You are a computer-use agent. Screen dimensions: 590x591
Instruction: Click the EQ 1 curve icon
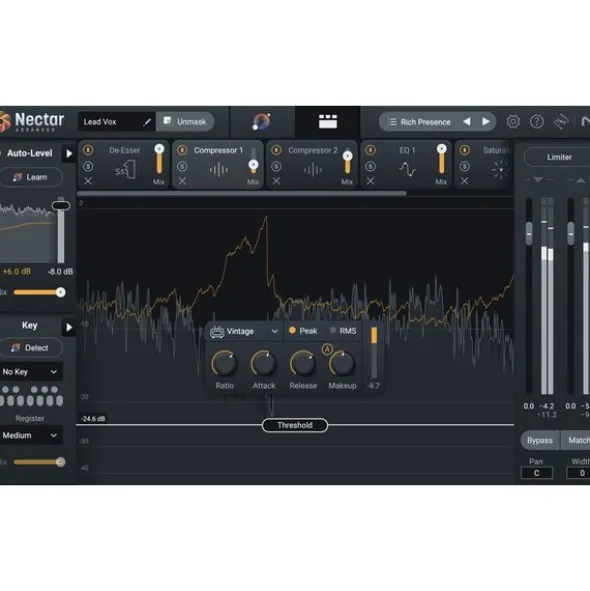(x=408, y=170)
